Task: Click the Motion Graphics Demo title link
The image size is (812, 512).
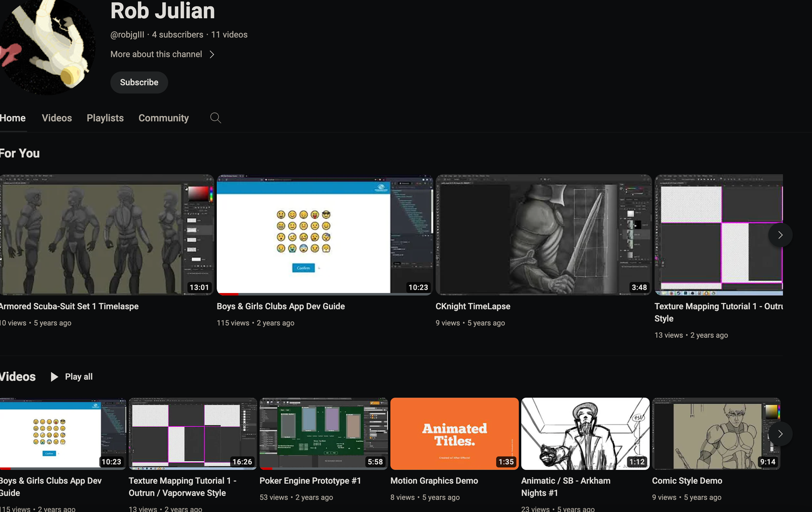Action: 434,481
